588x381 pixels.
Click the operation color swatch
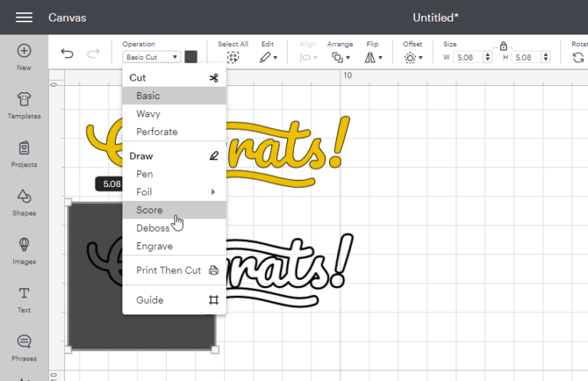tap(191, 57)
